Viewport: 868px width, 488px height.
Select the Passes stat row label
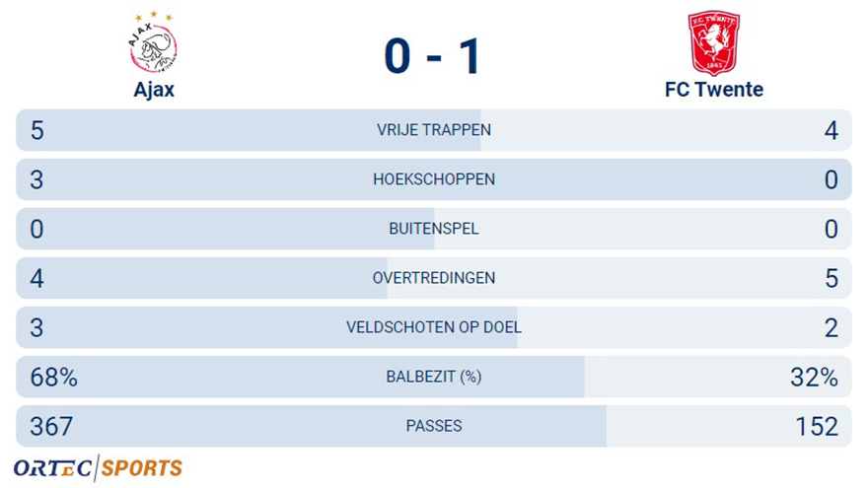pos(433,426)
